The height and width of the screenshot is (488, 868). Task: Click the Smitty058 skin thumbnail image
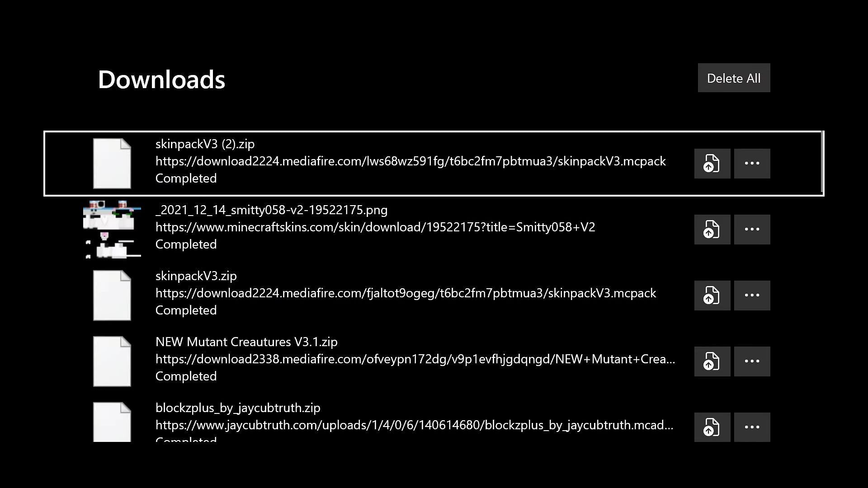click(111, 229)
